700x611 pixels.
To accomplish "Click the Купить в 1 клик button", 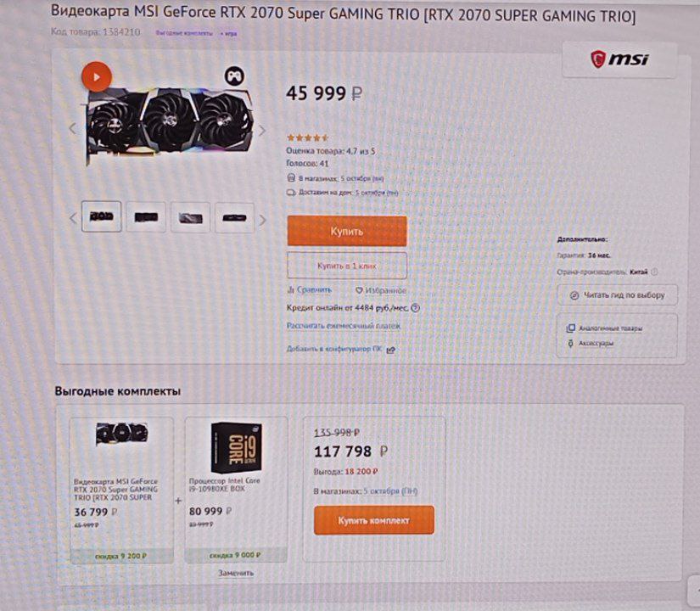I will pyautogui.click(x=347, y=266).
